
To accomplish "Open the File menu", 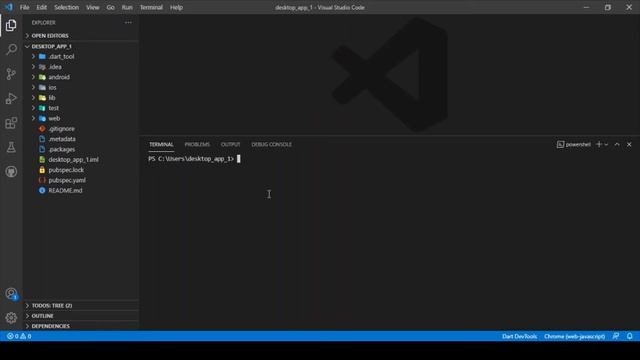I will click(24, 7).
